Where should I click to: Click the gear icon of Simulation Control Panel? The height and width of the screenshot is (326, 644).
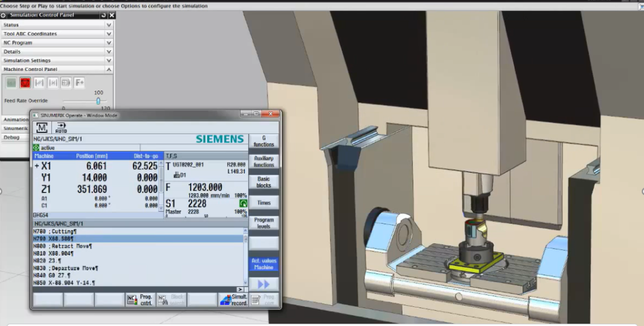[x=4, y=15]
